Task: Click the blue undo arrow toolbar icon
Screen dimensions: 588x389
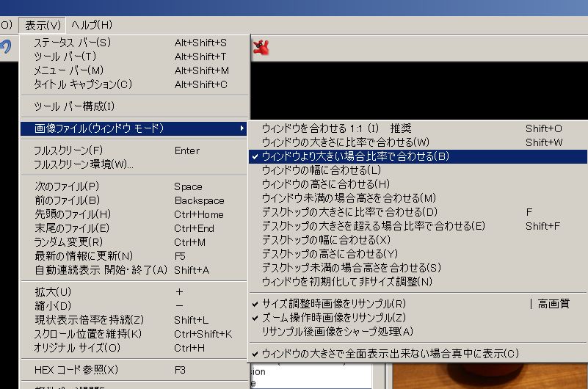Action: tap(6, 47)
